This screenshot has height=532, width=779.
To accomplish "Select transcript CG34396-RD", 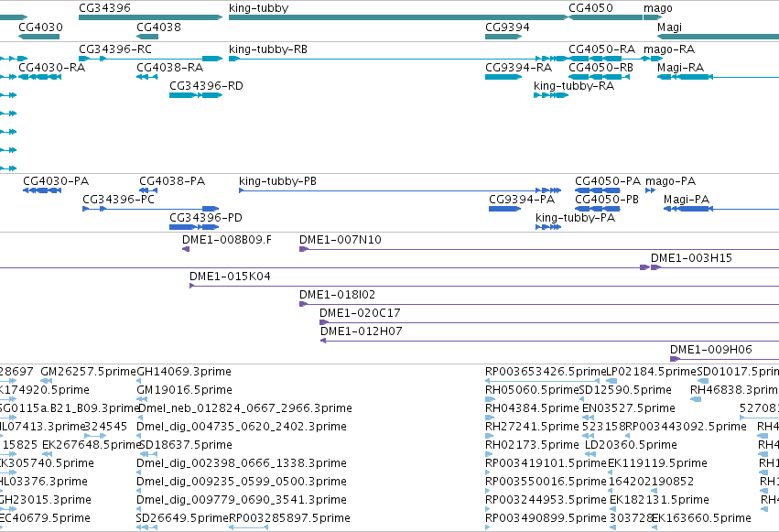I will (x=196, y=95).
